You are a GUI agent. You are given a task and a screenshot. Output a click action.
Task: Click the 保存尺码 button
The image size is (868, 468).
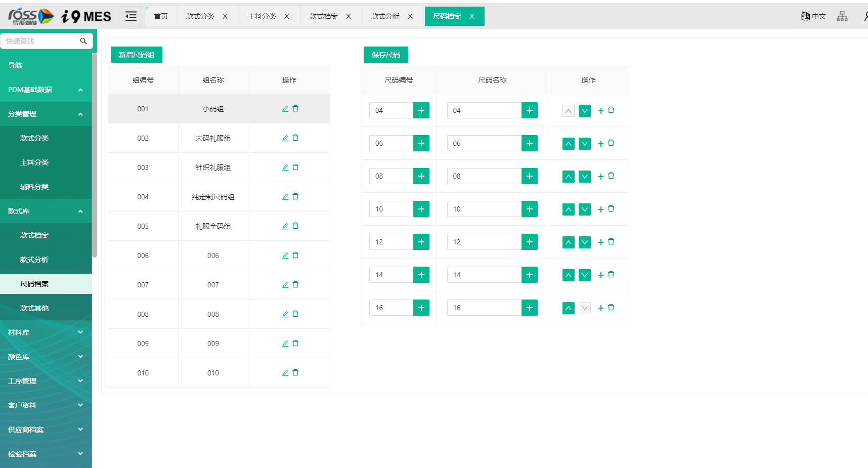(x=386, y=55)
